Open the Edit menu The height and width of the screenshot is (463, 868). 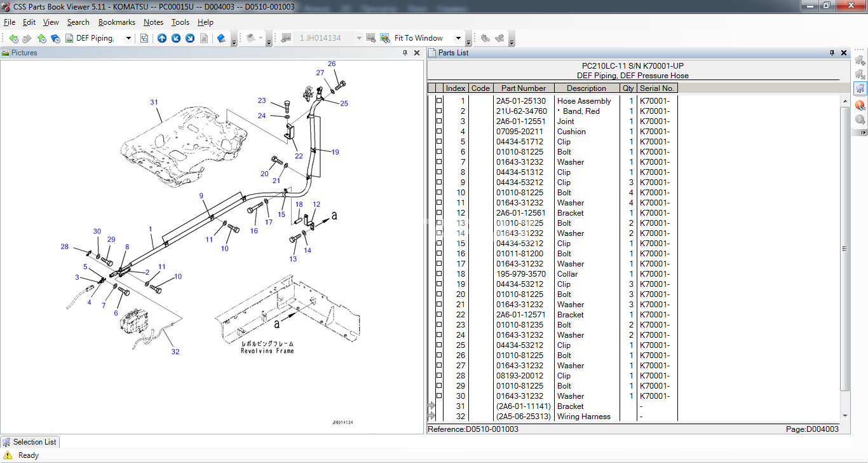pos(29,22)
